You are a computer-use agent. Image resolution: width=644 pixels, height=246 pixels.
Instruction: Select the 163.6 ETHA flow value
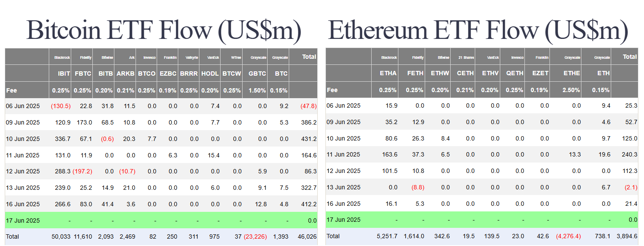(x=388, y=154)
